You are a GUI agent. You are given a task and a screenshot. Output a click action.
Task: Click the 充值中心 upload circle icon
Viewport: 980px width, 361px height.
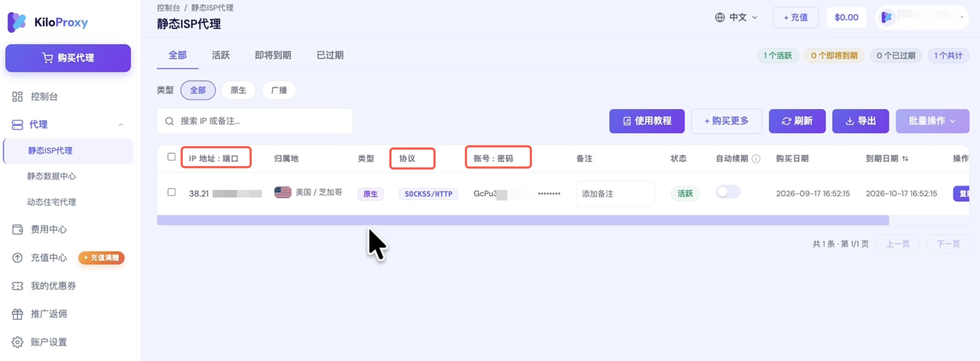pyautogui.click(x=17, y=258)
